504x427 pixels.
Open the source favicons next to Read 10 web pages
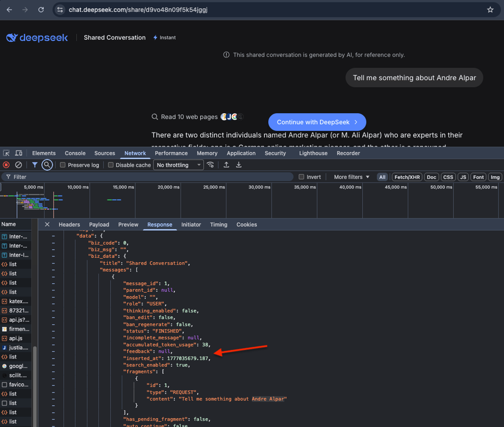[x=232, y=117]
